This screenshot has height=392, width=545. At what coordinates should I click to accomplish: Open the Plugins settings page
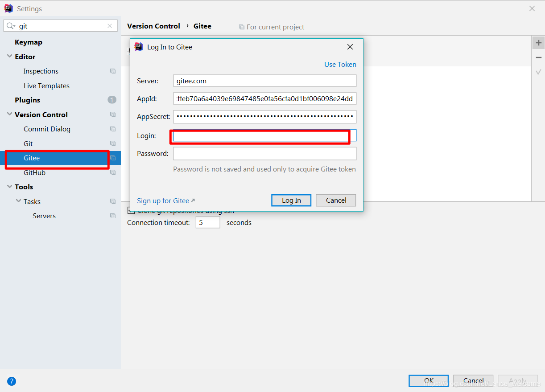28,100
